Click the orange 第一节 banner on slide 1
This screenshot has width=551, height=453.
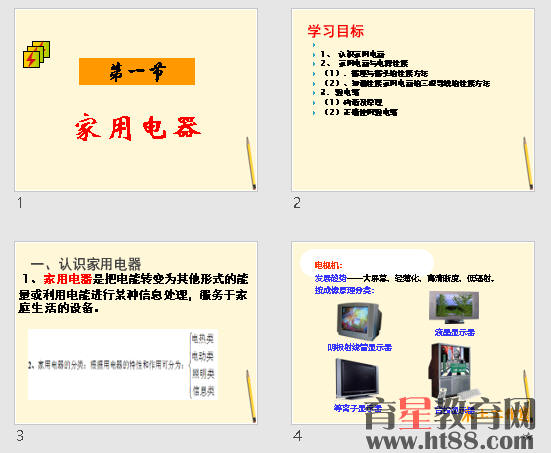click(x=137, y=72)
